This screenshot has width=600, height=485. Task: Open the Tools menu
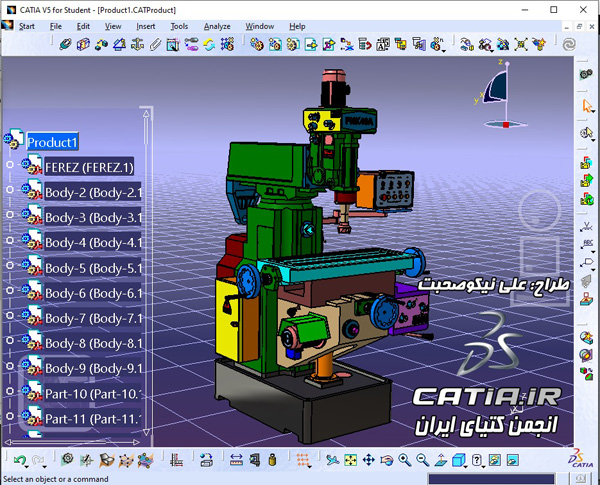(179, 26)
